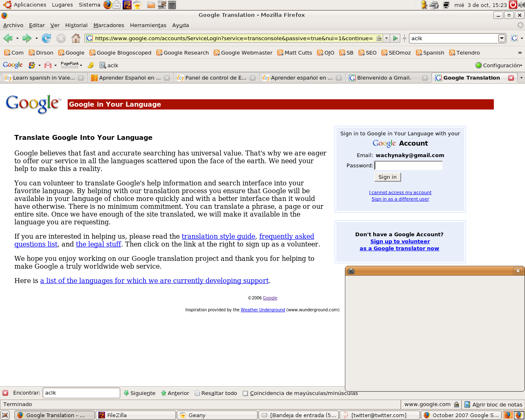Show more bookmarks chevron

pos(520,52)
